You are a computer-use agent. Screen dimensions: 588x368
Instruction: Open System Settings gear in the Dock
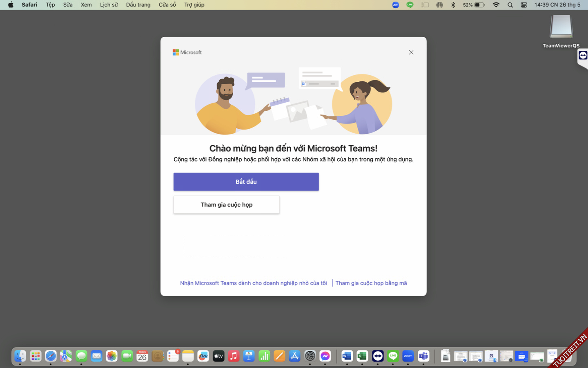(310, 356)
